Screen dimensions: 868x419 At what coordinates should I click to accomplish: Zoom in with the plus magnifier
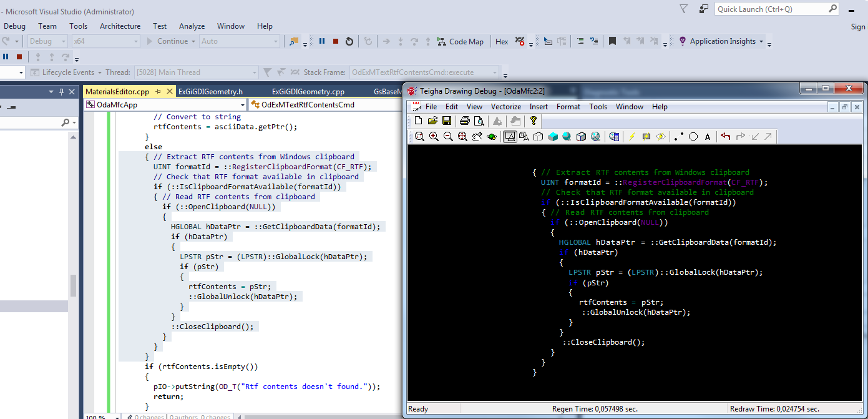point(434,137)
